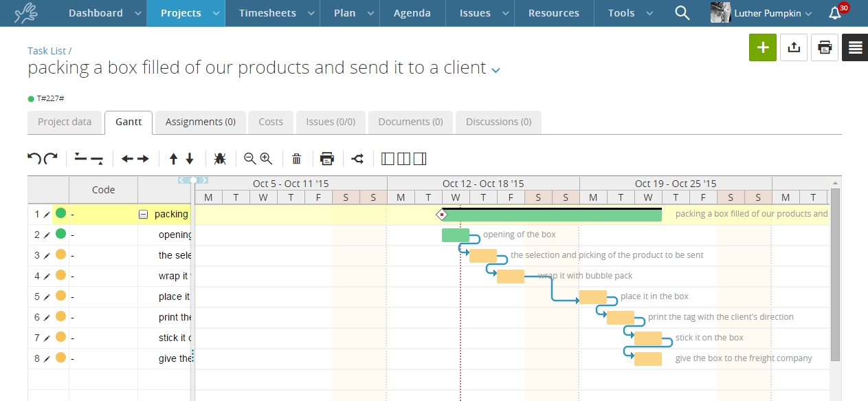Follow the Task List breadcrumb link

click(x=47, y=51)
